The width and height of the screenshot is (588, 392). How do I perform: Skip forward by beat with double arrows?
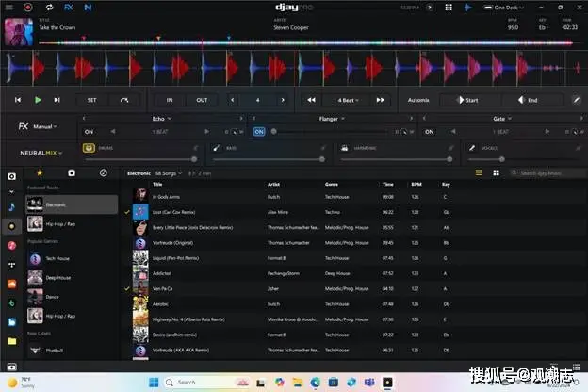[x=381, y=100]
